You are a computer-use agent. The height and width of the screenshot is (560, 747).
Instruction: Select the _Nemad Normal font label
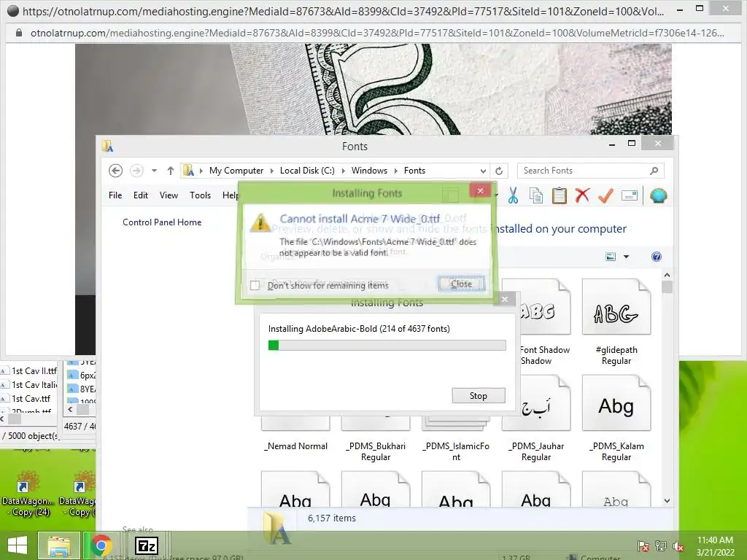[x=296, y=446]
